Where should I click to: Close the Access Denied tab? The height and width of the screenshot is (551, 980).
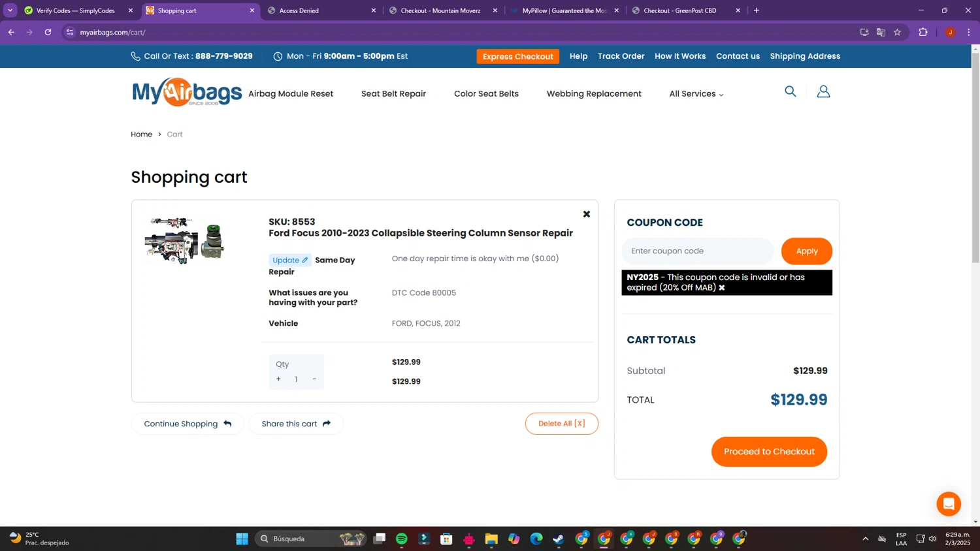(374, 10)
